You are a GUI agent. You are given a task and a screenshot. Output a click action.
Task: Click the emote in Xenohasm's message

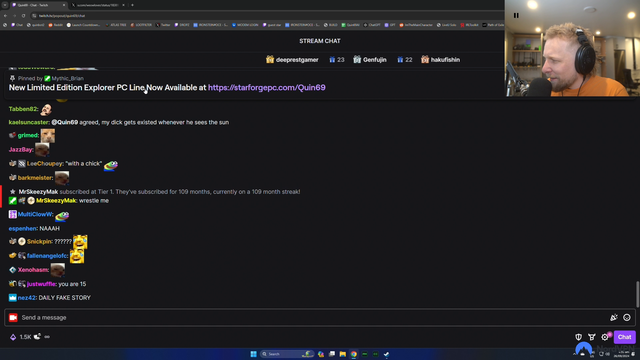pos(58,269)
